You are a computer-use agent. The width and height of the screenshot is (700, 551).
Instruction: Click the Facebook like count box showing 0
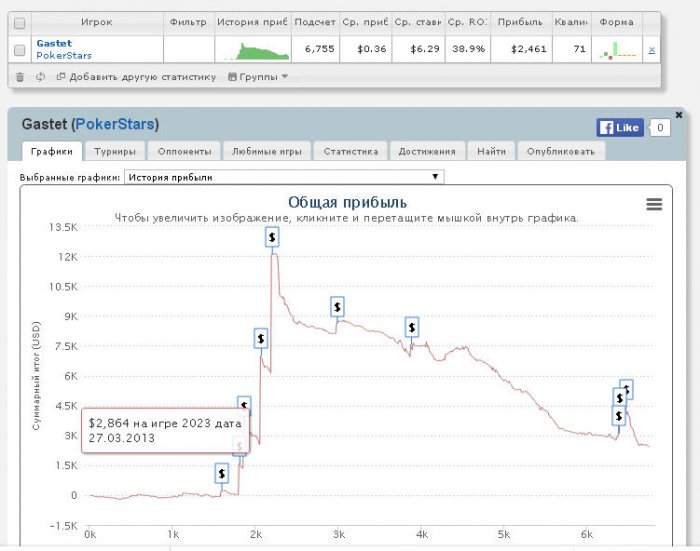point(660,128)
